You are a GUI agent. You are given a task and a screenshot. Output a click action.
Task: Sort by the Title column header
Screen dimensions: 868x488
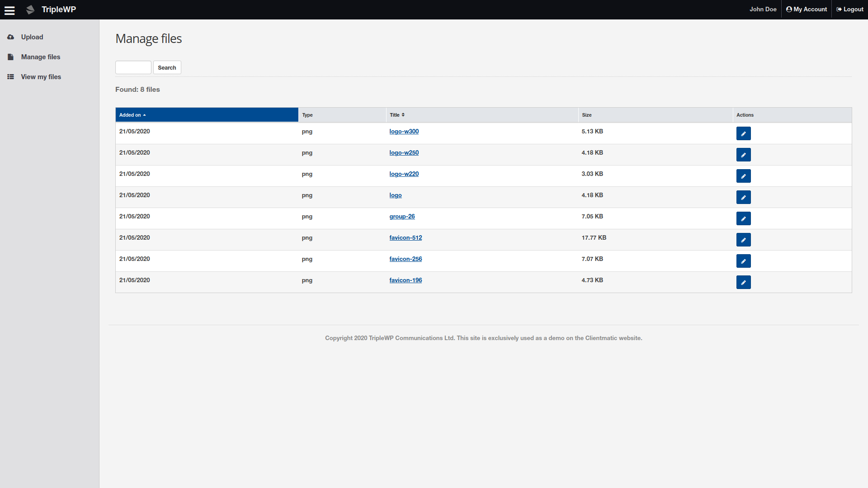[482, 115]
